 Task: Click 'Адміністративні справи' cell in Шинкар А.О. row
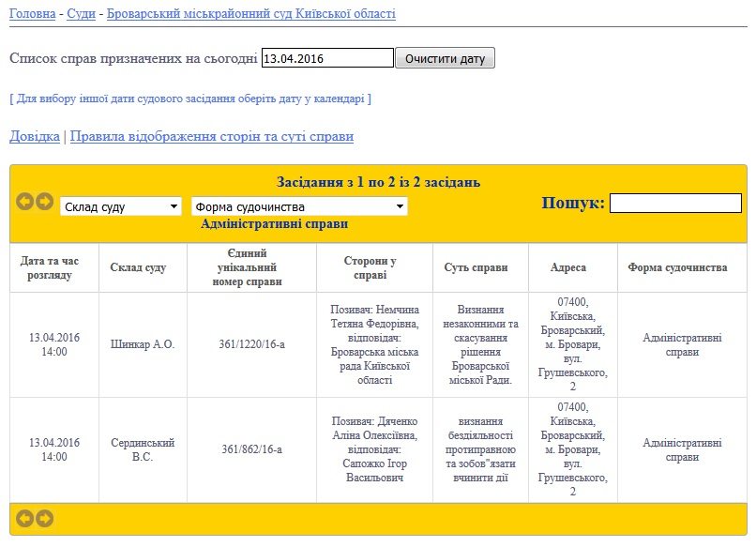click(x=682, y=345)
